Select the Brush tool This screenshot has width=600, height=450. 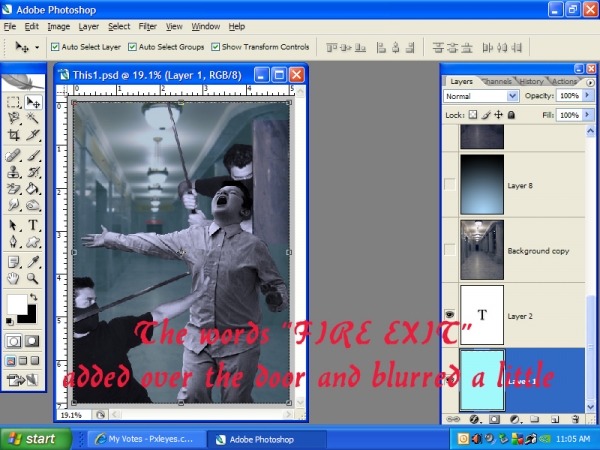point(33,156)
